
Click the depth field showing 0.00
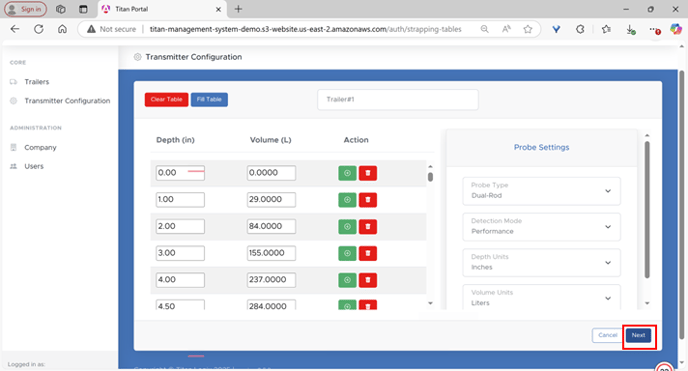click(180, 173)
